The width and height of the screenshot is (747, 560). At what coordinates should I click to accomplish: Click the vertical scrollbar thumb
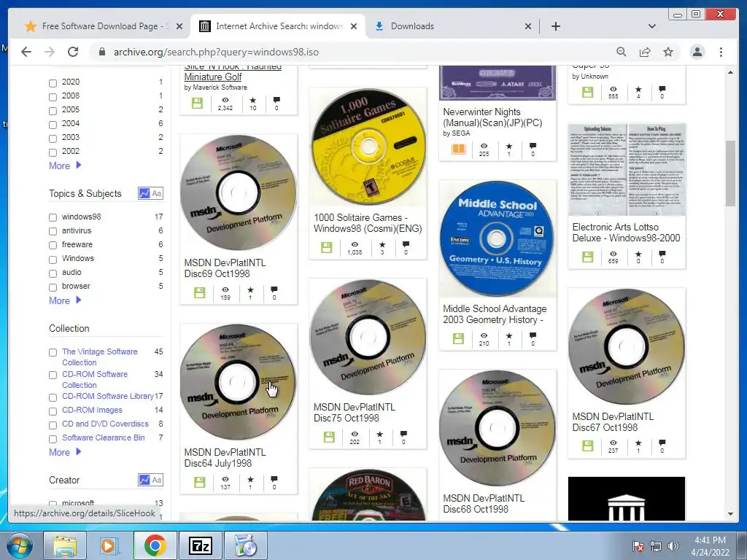click(730, 174)
